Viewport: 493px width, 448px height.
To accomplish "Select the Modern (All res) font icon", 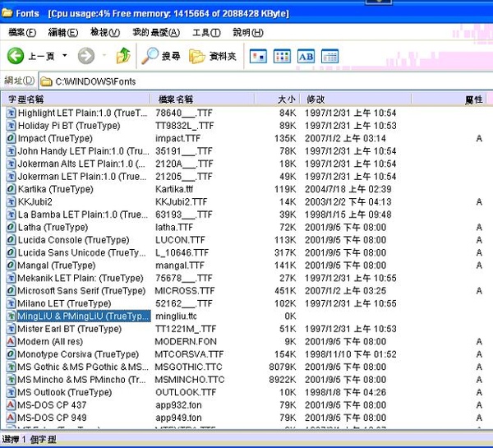I will pyautogui.click(x=11, y=341).
